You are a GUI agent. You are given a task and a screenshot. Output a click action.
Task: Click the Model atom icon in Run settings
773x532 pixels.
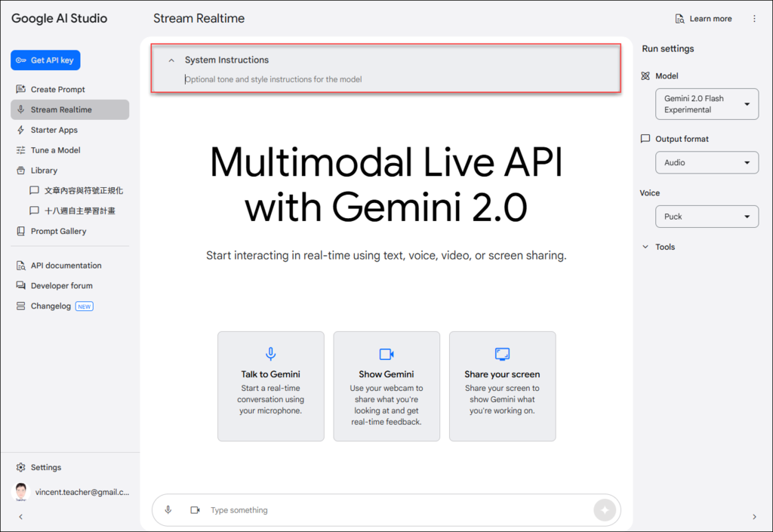645,76
